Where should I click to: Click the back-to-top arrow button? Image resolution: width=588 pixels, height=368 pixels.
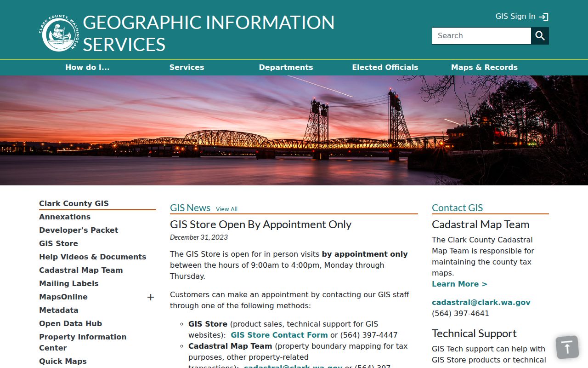coord(567,347)
